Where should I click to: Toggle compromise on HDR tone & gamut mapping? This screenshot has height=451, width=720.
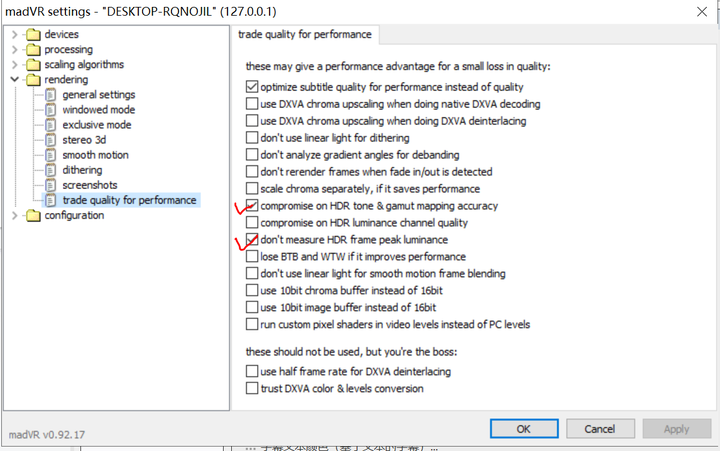point(252,206)
